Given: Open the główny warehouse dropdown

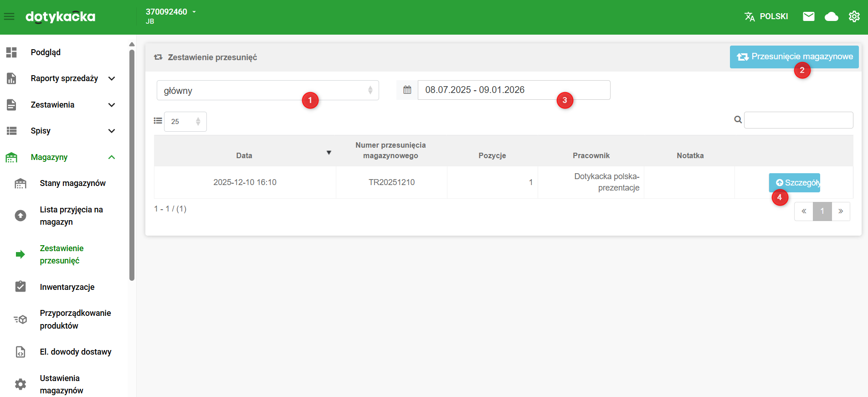Looking at the screenshot, I should pos(267,90).
